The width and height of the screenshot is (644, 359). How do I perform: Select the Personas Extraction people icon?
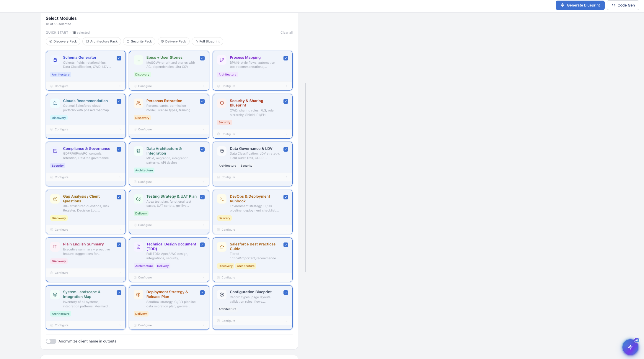pyautogui.click(x=138, y=103)
